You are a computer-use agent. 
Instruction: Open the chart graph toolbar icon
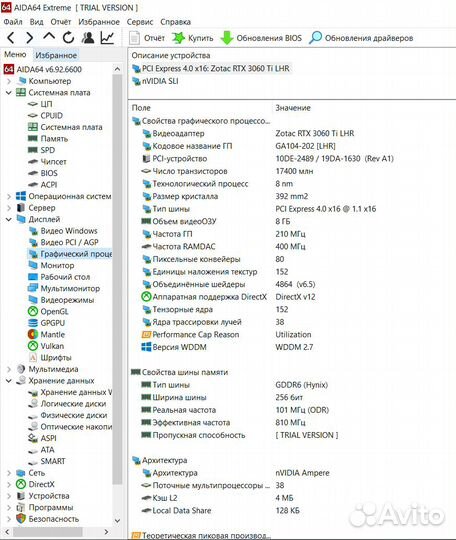pos(107,38)
